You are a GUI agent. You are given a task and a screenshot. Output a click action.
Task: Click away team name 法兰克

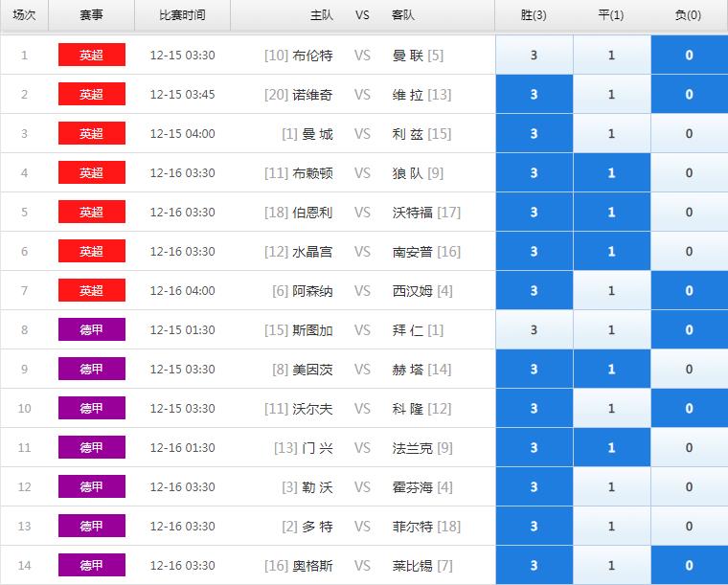tap(412, 448)
